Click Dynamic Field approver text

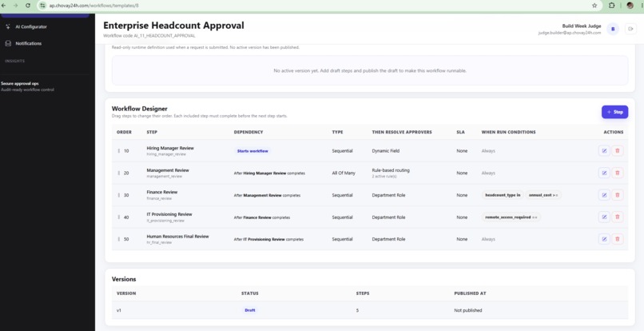[x=386, y=151]
